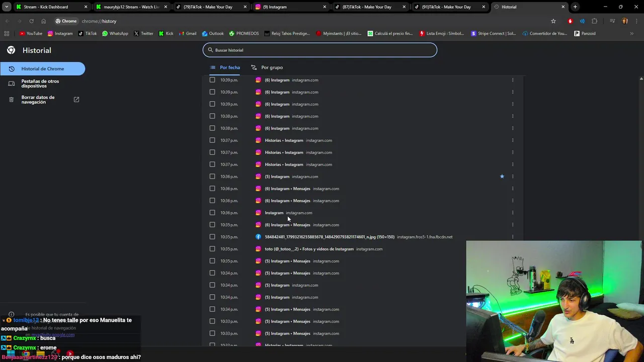Viewport: 644px width, 362px height.
Task: Switch to Stream - Kick Dashboard tab
Action: coord(52,7)
